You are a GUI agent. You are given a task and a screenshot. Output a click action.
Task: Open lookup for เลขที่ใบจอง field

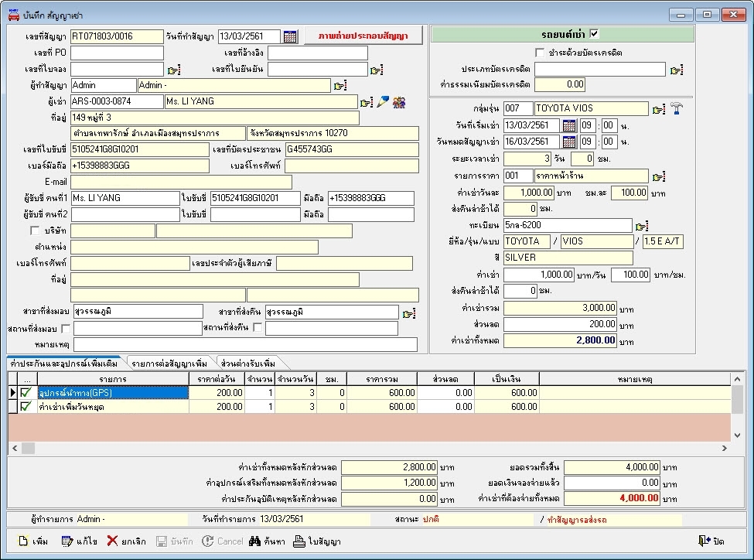coord(173,70)
